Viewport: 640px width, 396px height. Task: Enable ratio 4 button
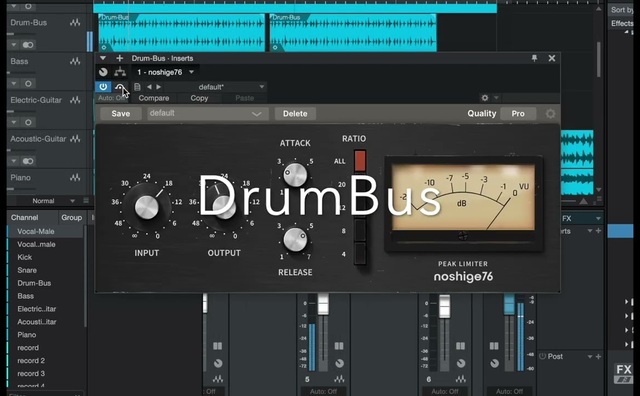point(360,254)
